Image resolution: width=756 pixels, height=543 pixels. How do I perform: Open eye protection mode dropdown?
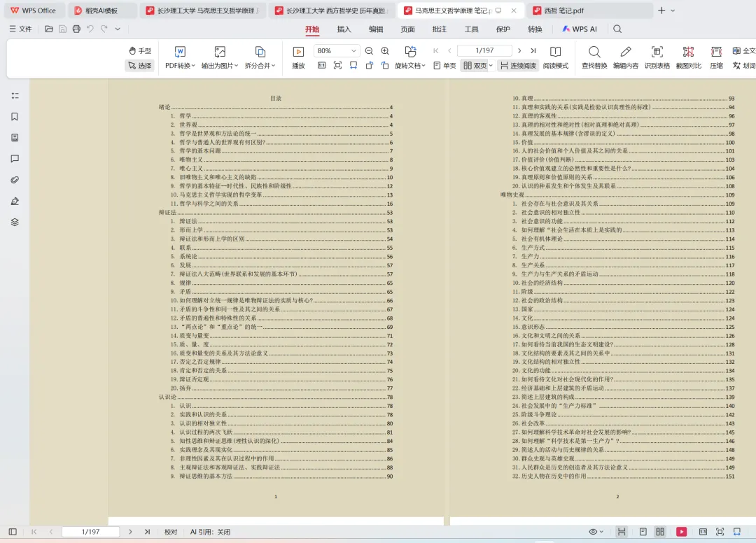(x=596, y=532)
